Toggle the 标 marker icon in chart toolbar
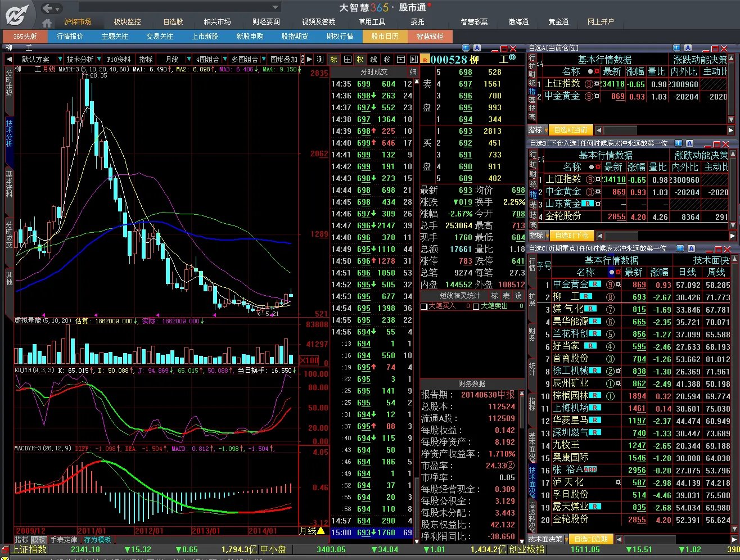 pyautogui.click(x=334, y=60)
